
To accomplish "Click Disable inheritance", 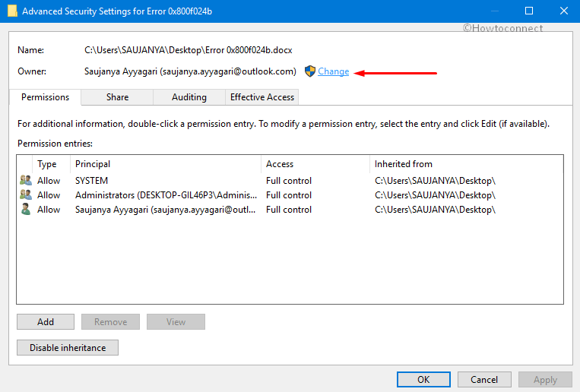I will point(68,348).
